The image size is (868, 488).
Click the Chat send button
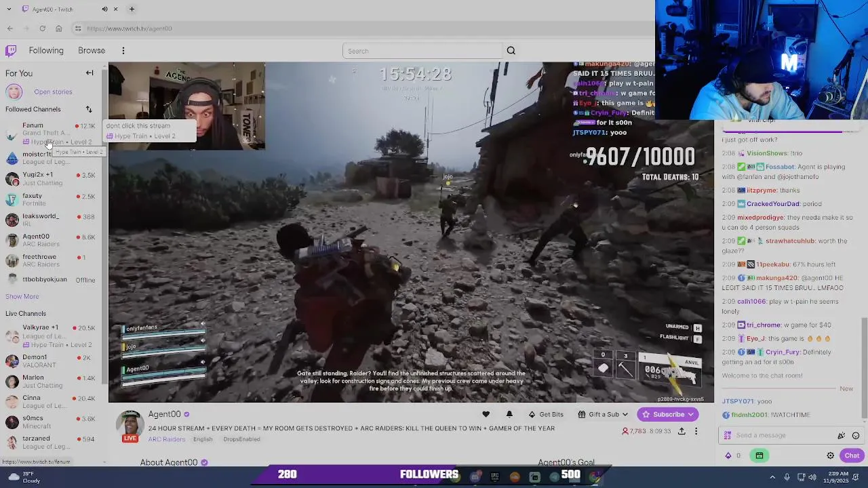852,455
